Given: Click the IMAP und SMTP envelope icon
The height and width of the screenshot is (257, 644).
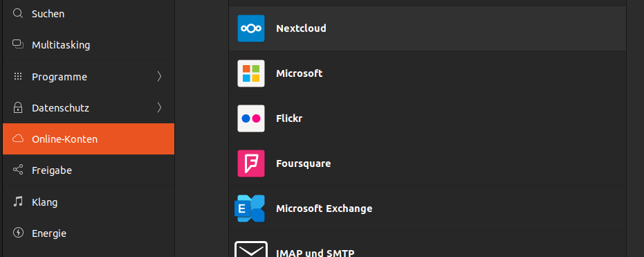Looking at the screenshot, I should coord(251,249).
